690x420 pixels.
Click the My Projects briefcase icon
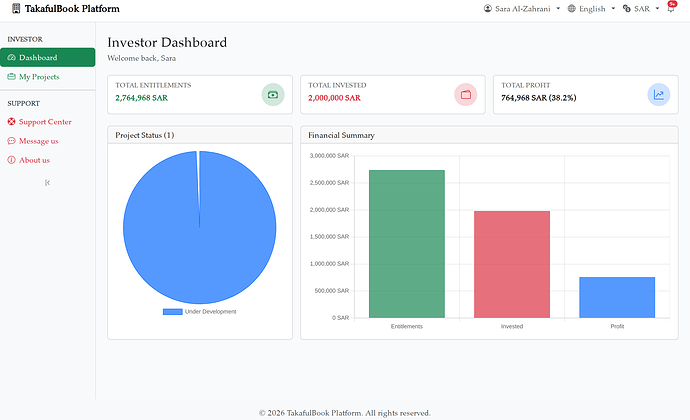pyautogui.click(x=11, y=77)
